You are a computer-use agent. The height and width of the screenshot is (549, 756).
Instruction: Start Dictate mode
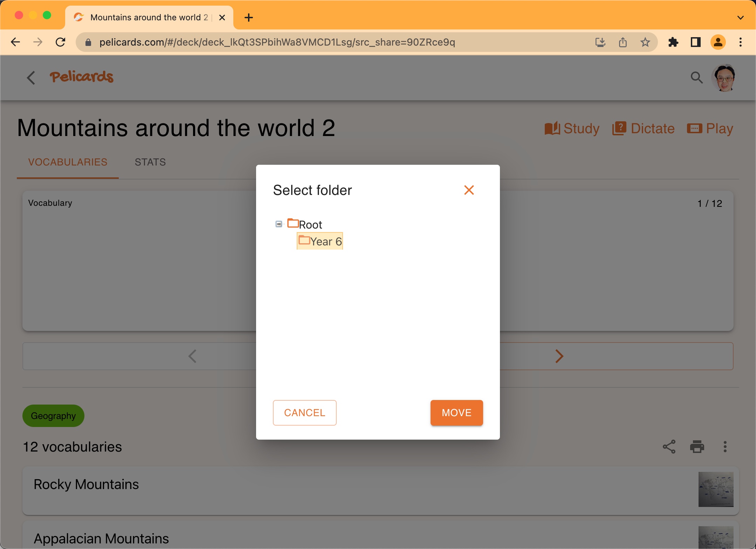643,128
